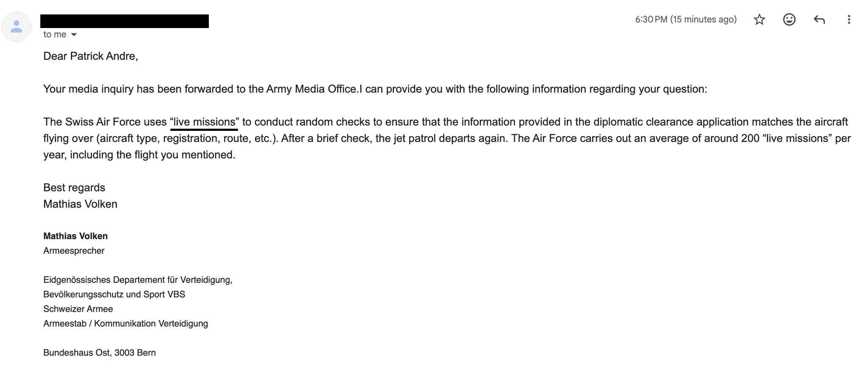Viewport: 868px width, 367px height.
Task: Click "Armeestab / Kommunikation Verteidigung" line
Action: (126, 324)
